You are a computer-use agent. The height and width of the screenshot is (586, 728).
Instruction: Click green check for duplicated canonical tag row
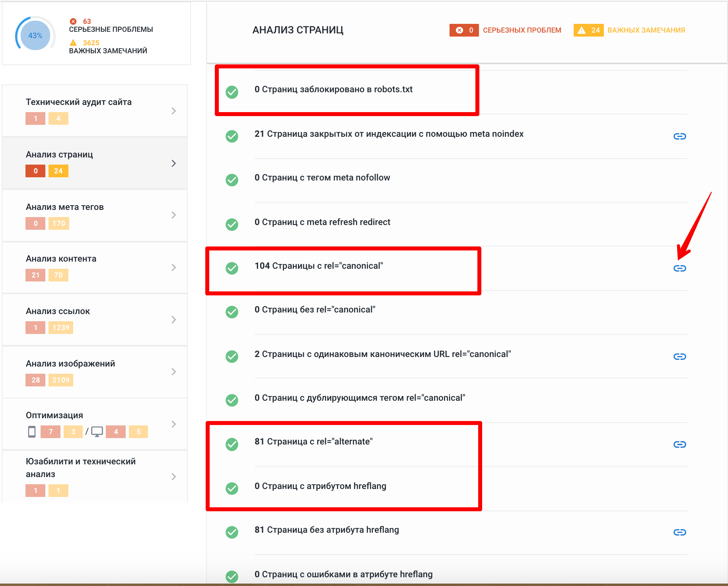pos(232,400)
